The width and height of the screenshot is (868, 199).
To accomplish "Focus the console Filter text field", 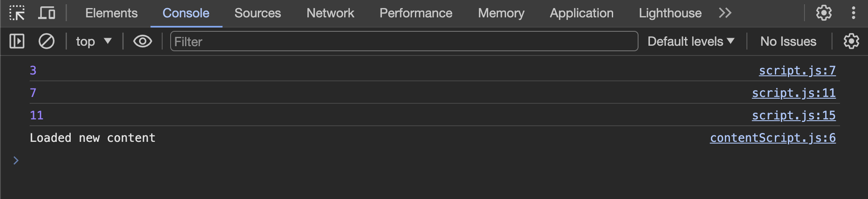I will [x=404, y=41].
